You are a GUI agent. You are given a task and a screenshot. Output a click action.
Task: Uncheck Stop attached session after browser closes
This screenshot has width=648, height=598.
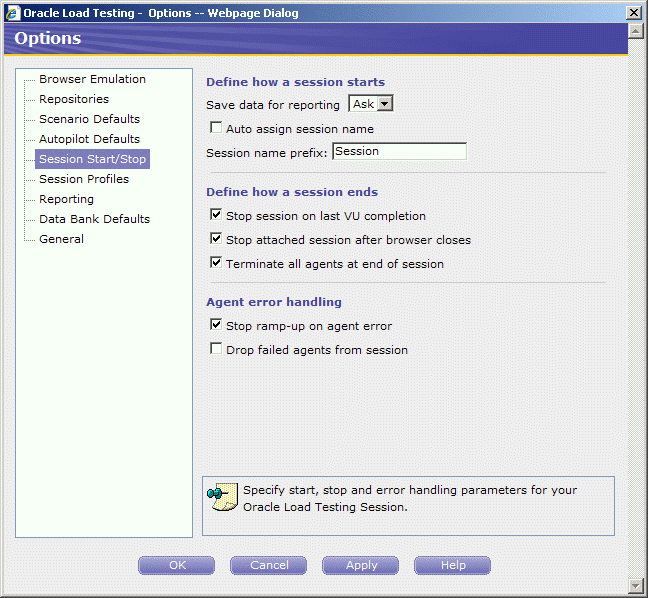216,238
